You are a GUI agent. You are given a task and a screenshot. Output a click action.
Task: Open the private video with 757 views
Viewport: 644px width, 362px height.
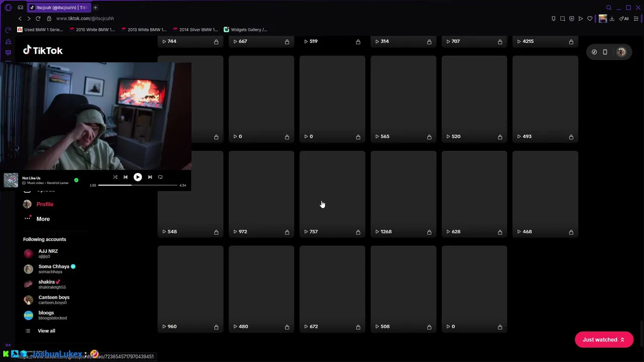[x=332, y=194]
